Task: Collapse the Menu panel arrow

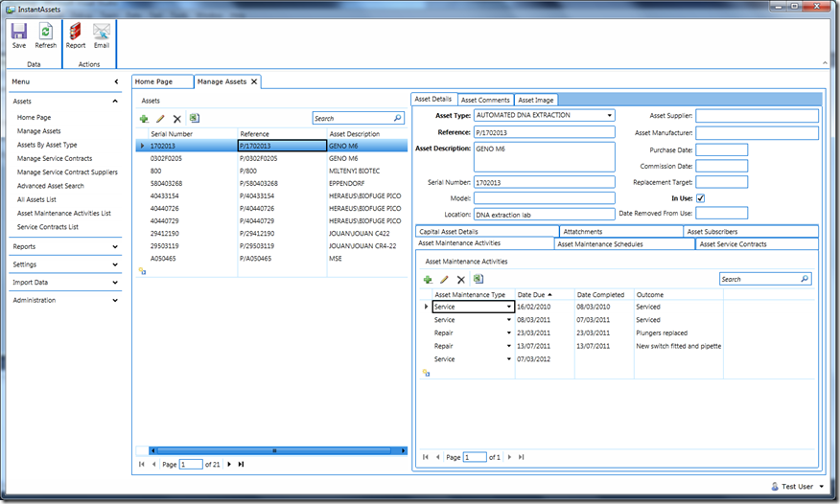Action: tap(116, 81)
